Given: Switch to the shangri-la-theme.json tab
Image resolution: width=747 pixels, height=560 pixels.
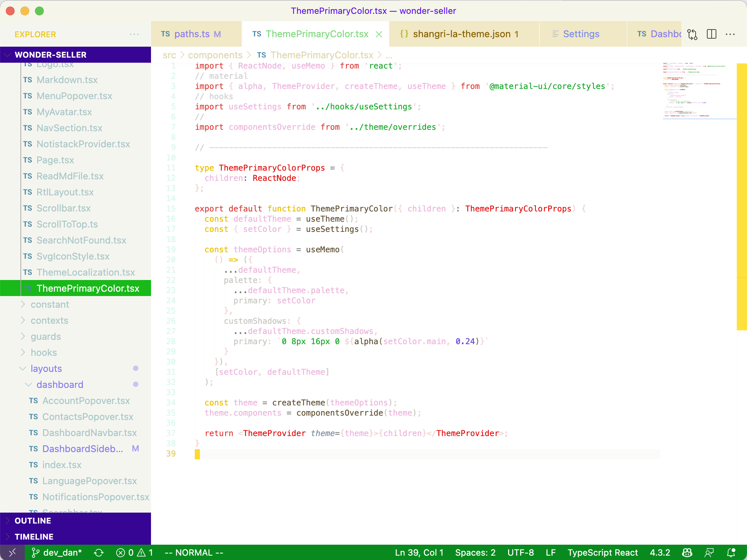Looking at the screenshot, I should tap(461, 34).
